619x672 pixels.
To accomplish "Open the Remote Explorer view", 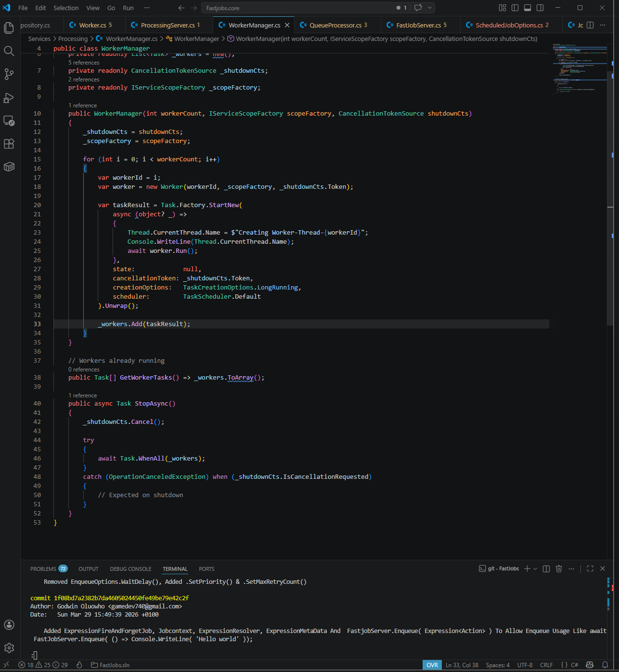I will 9,121.
